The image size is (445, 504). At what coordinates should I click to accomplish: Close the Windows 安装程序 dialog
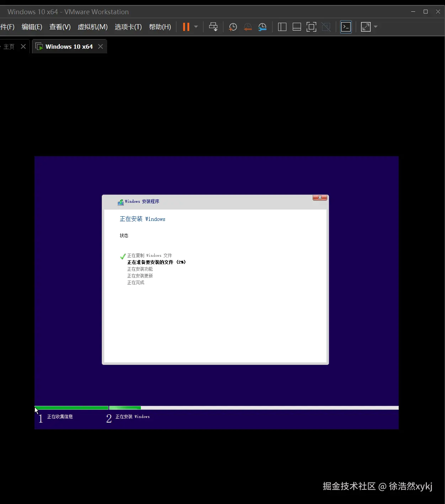[x=320, y=197]
